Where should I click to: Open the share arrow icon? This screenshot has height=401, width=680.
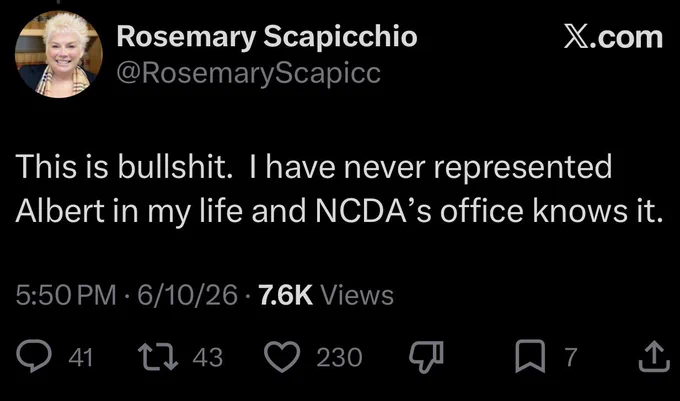654,357
